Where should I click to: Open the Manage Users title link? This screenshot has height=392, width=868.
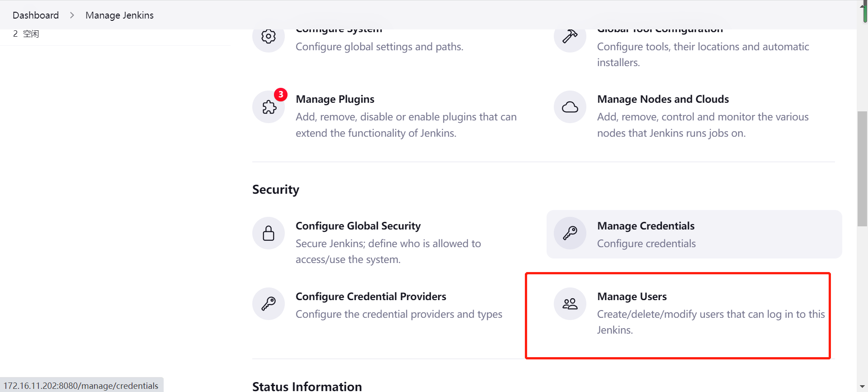click(632, 296)
